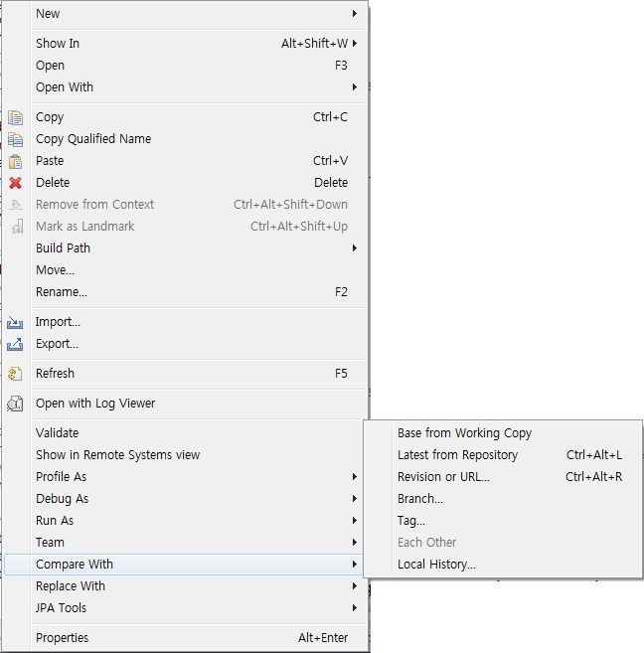Choose Open from the context menu
This screenshot has width=644, height=653.
coord(185,66)
